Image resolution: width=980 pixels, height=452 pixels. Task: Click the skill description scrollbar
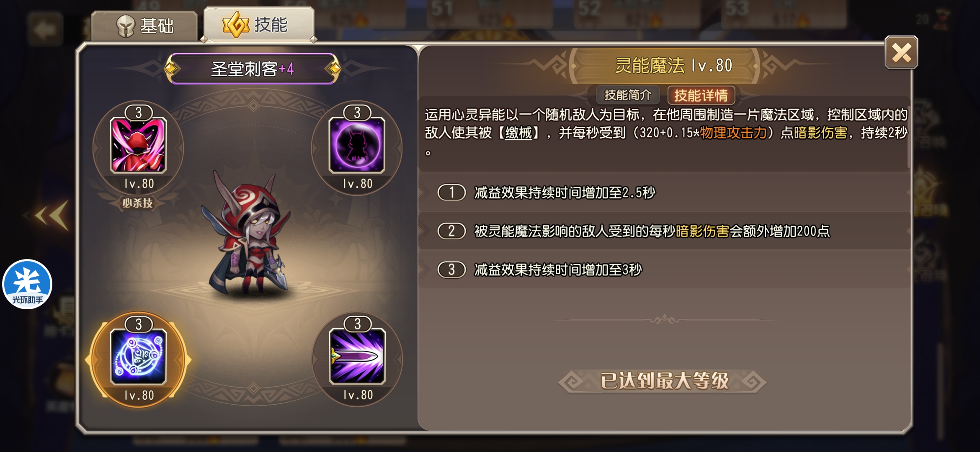909,134
